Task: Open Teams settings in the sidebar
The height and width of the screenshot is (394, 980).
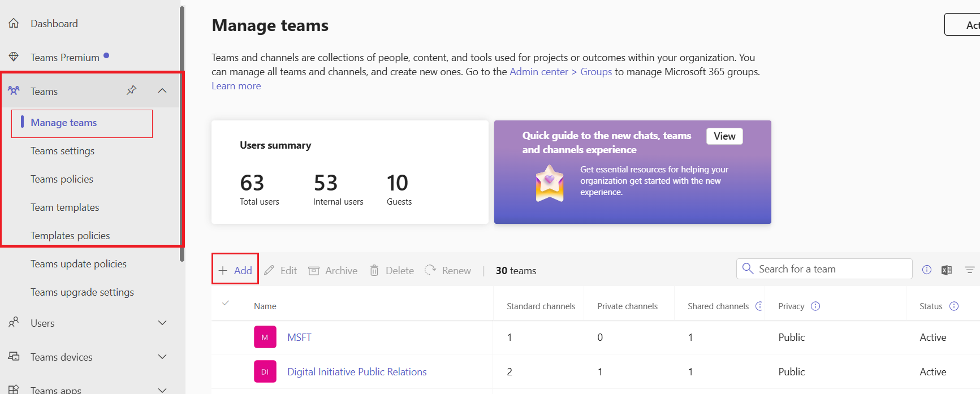Action: coord(62,151)
